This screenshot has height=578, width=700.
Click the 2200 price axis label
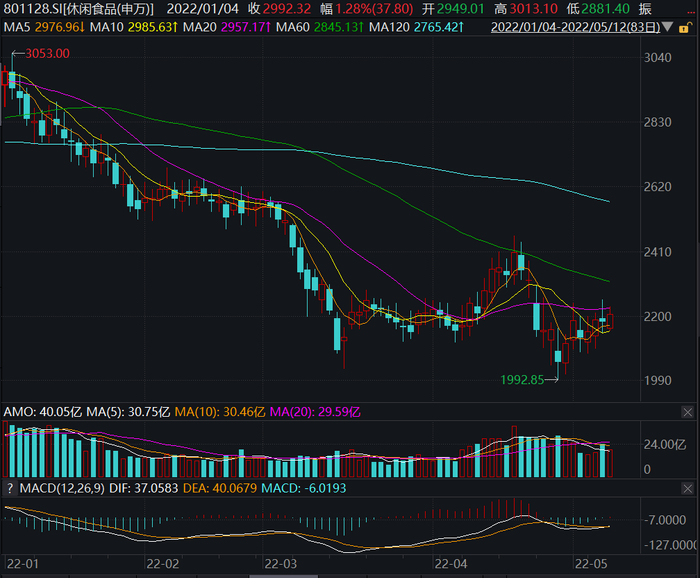(657, 317)
